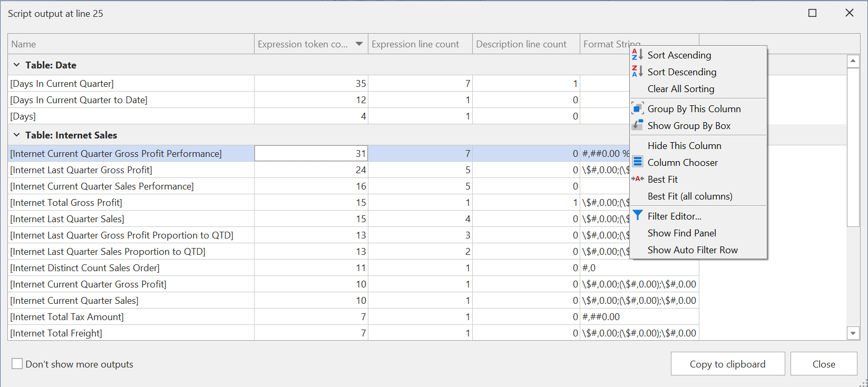Click the Group By This Column icon
Image resolution: width=868 pixels, height=387 pixels.
637,108
